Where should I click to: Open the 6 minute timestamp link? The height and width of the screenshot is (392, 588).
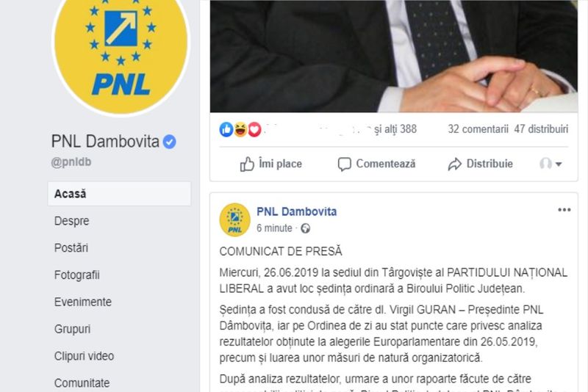click(x=274, y=228)
